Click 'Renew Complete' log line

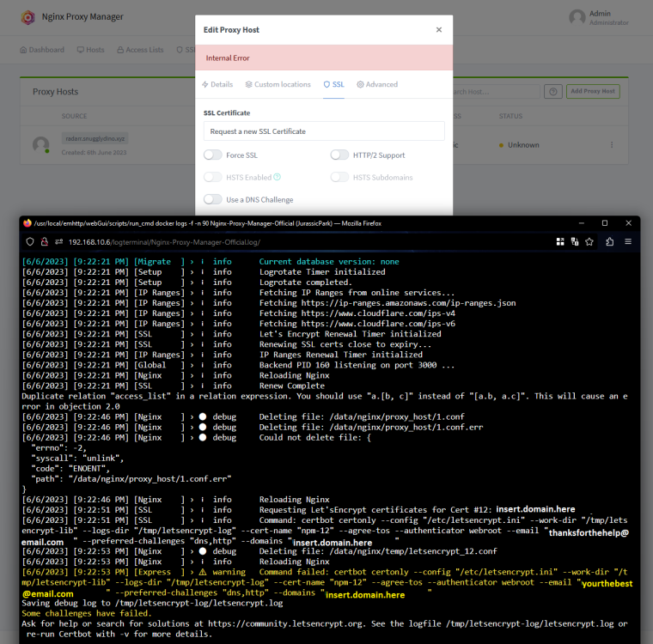click(x=292, y=386)
